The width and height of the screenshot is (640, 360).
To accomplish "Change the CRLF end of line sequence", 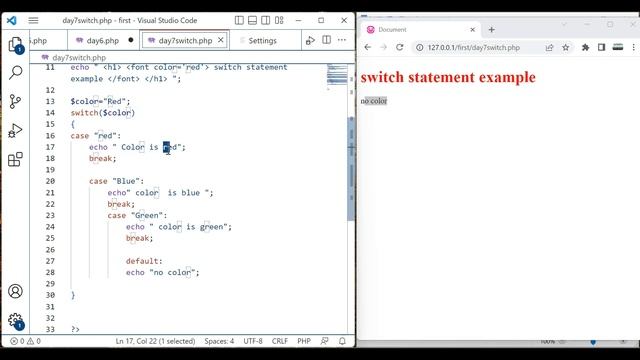I will [x=280, y=341].
